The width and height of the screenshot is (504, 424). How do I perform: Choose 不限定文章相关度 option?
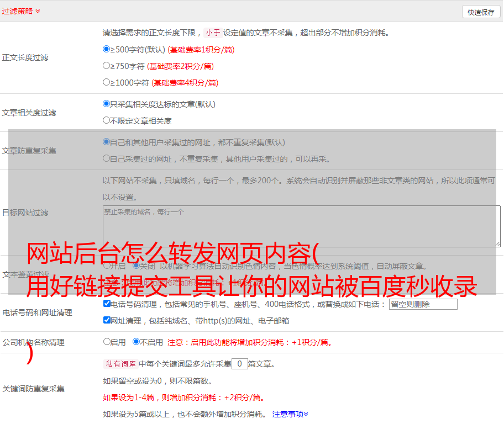click(x=107, y=120)
